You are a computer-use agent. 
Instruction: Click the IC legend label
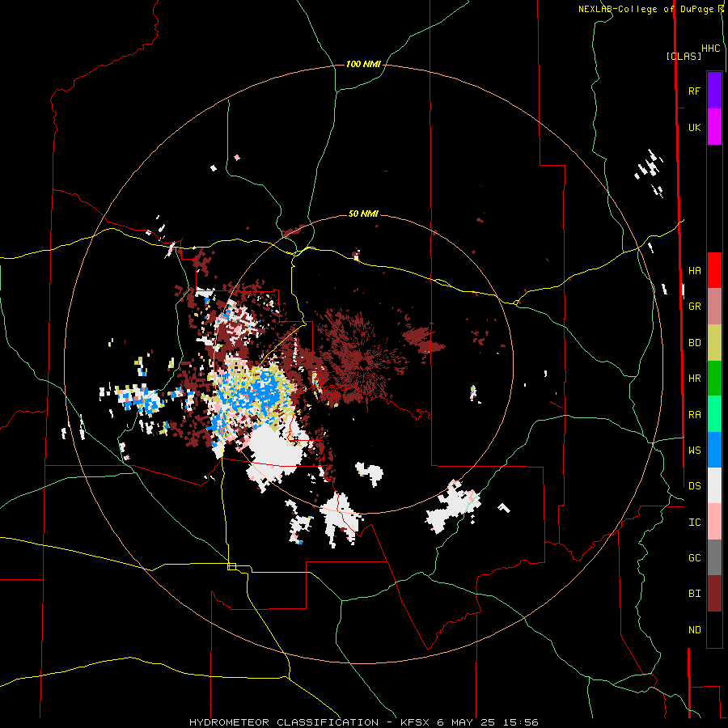pos(694,523)
